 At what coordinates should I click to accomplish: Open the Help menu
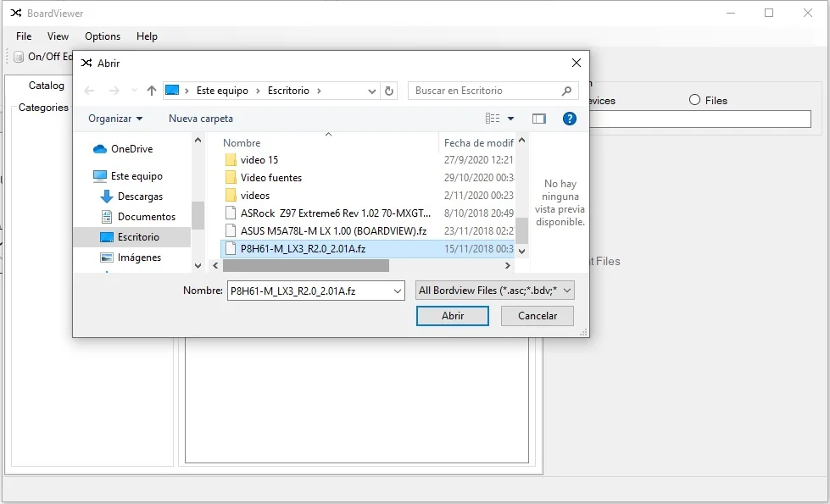pyautogui.click(x=147, y=36)
